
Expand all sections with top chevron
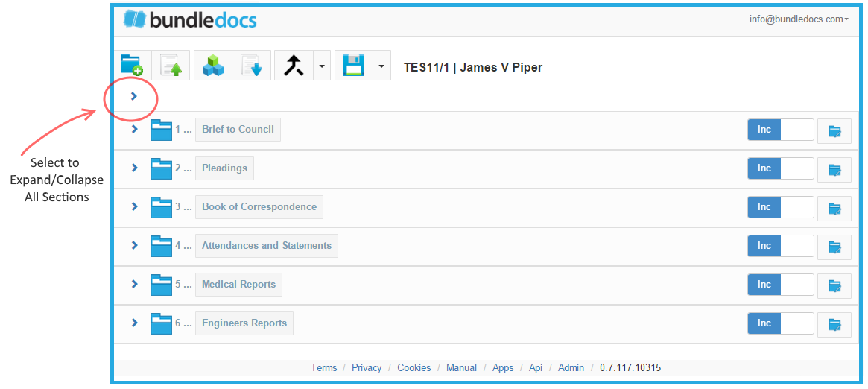(x=133, y=96)
